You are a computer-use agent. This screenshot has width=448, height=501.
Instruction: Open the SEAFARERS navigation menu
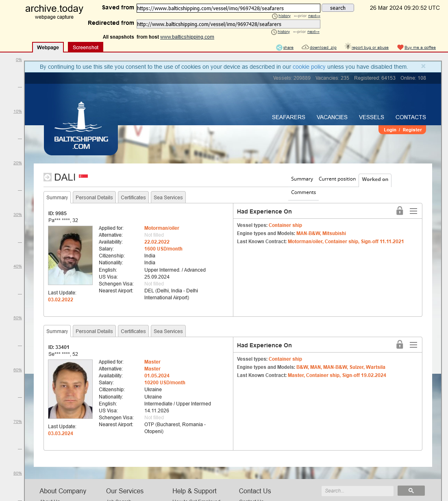click(x=289, y=117)
